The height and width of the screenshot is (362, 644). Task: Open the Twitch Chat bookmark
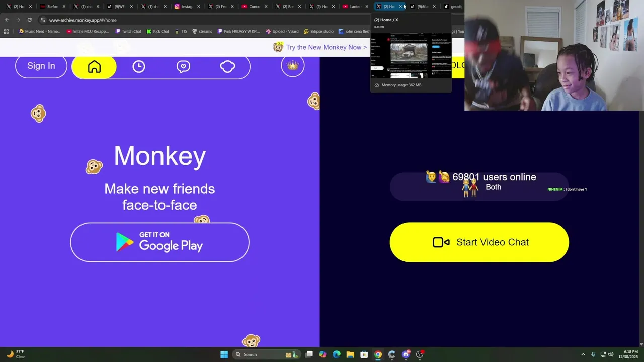(x=128, y=31)
